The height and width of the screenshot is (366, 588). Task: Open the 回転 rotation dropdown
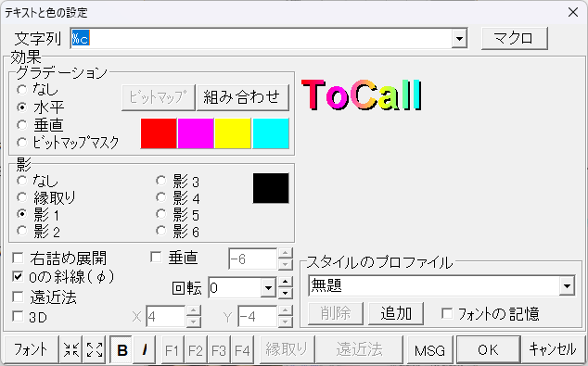pyautogui.click(x=268, y=288)
